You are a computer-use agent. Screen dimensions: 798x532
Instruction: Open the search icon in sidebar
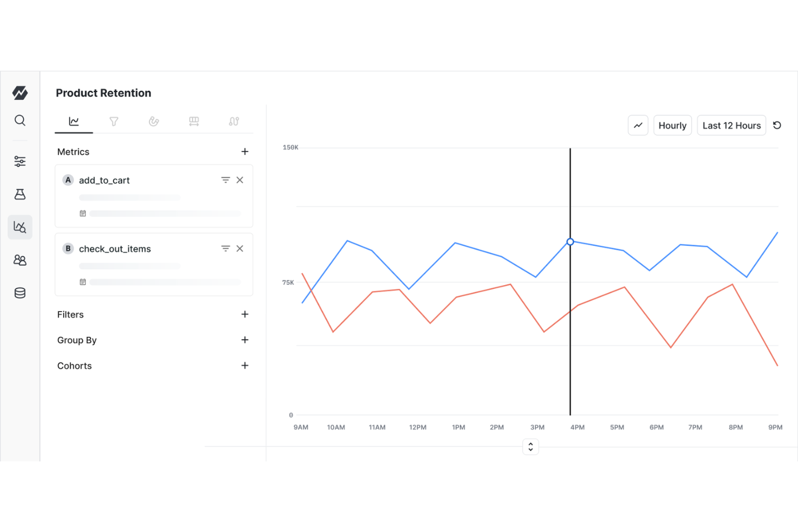coord(20,120)
